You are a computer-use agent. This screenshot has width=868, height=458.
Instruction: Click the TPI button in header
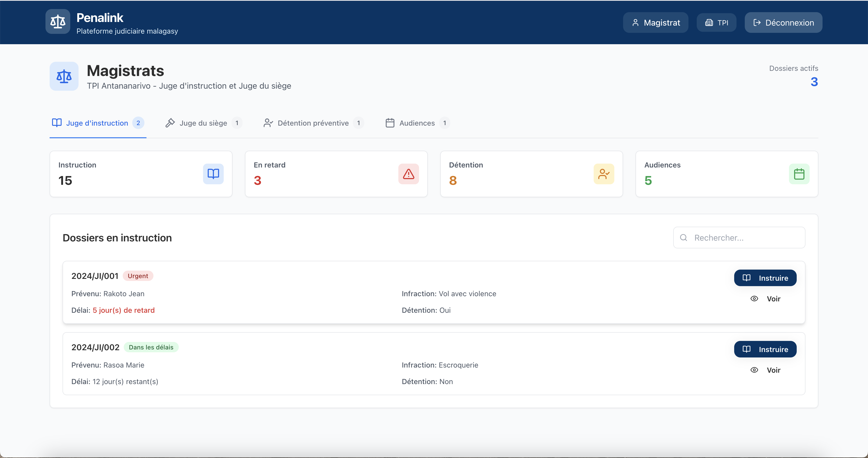[716, 22]
